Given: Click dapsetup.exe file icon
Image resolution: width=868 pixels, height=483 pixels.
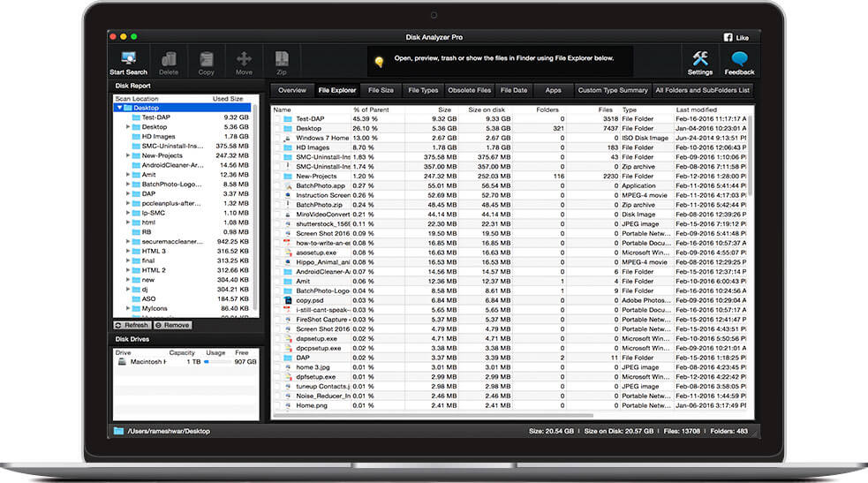Looking at the screenshot, I should pos(288,338).
